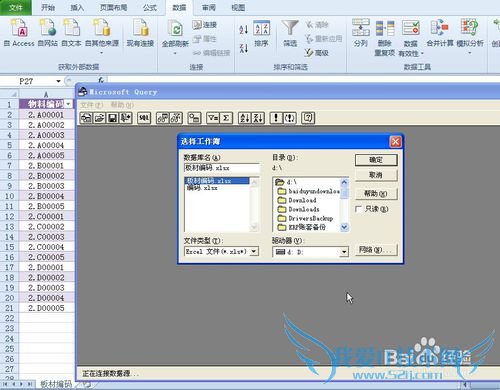The height and width of the screenshot is (390, 500).
Task: Select the DriversBackup folder in directory list
Action: point(305,218)
